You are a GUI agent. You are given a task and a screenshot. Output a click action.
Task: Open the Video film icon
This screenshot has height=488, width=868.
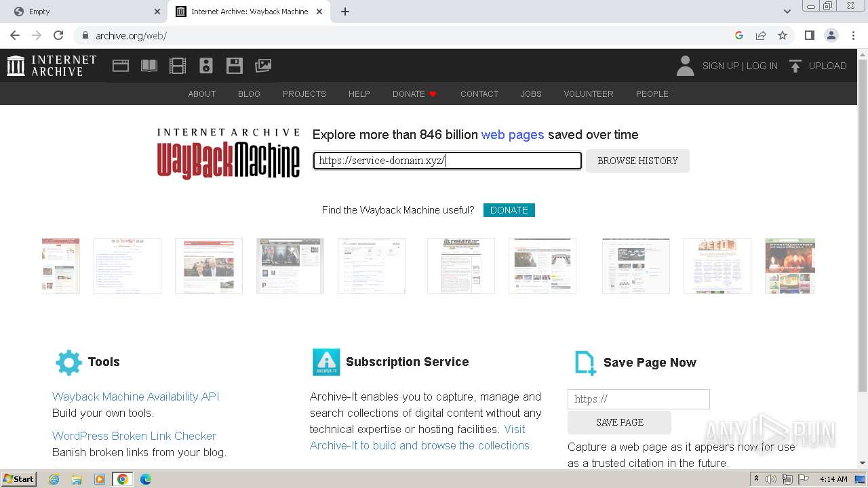[178, 66]
